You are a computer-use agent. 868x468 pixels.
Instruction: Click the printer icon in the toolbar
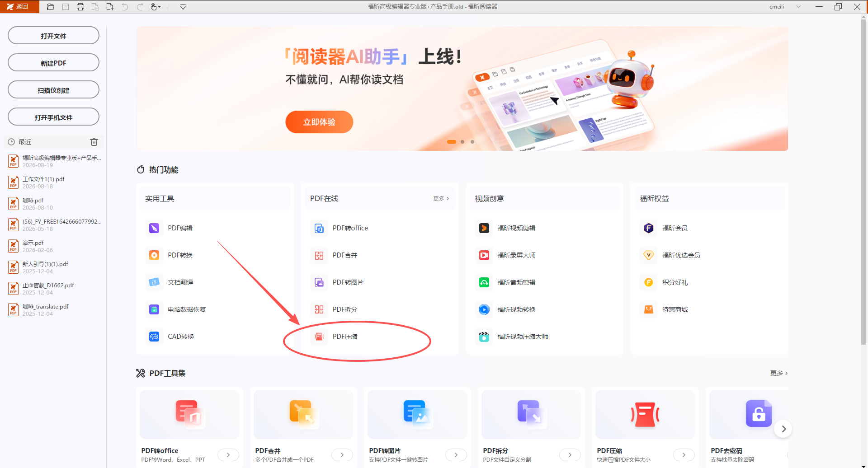(x=80, y=7)
